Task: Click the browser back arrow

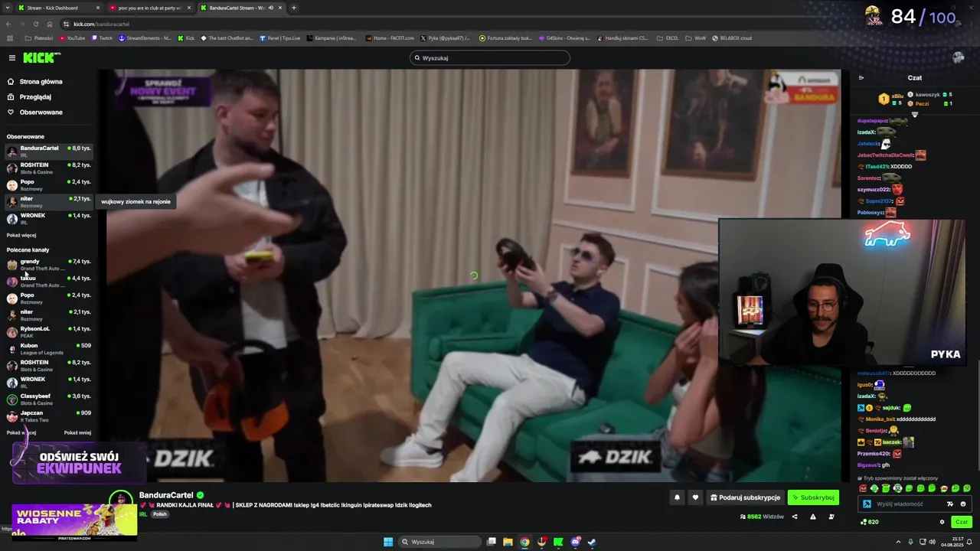Action: pos(8,24)
